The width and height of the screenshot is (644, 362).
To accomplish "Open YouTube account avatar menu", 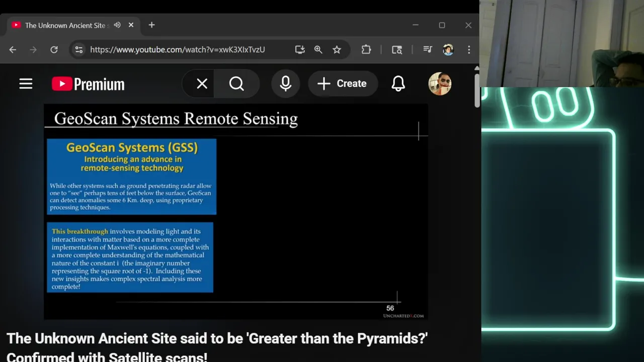I will tap(440, 84).
